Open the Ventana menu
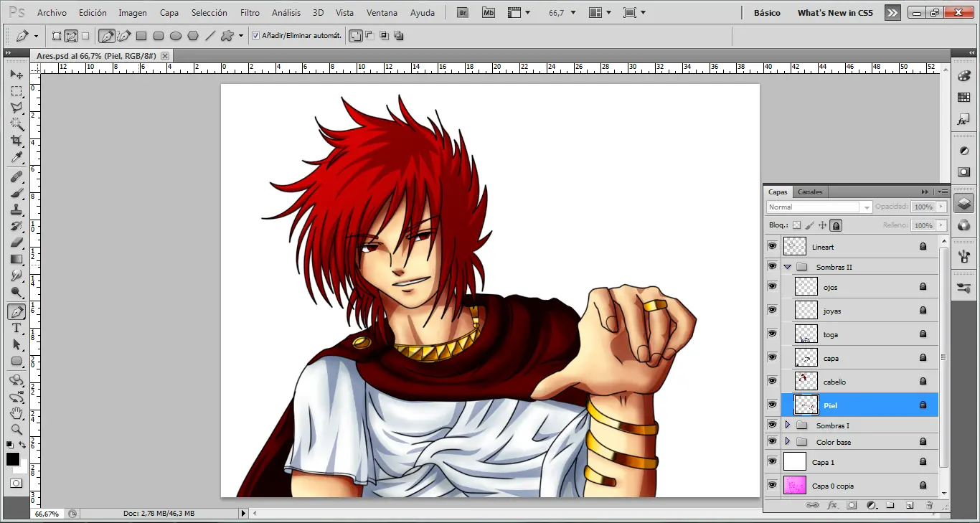Screen dimensions: 980x523 pos(382,13)
